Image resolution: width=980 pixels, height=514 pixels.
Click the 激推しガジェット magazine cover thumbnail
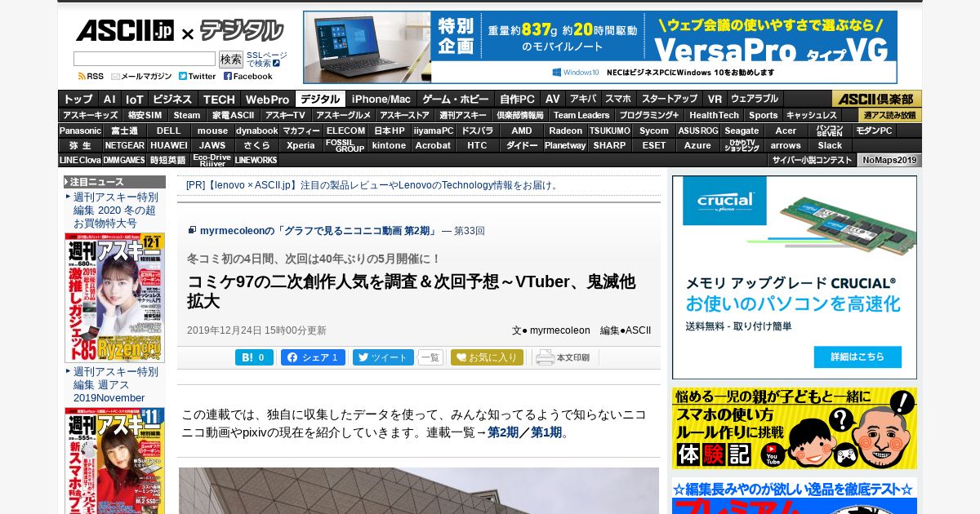coord(114,298)
